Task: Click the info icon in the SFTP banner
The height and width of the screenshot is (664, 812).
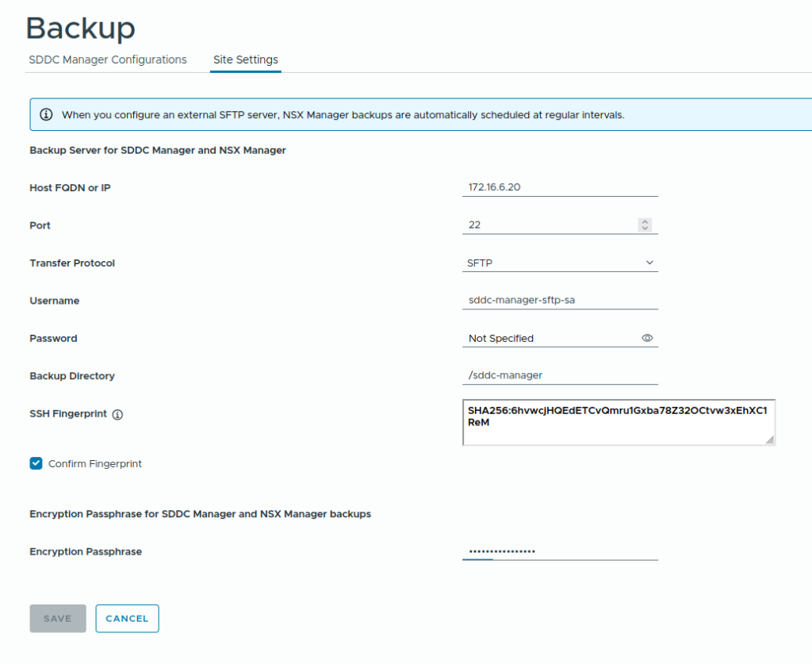Action: [x=46, y=114]
